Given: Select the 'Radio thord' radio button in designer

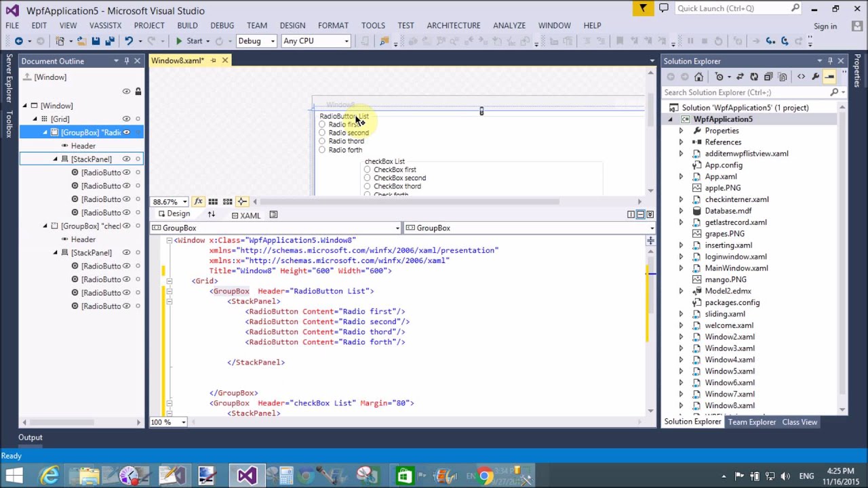Looking at the screenshot, I should (x=322, y=141).
